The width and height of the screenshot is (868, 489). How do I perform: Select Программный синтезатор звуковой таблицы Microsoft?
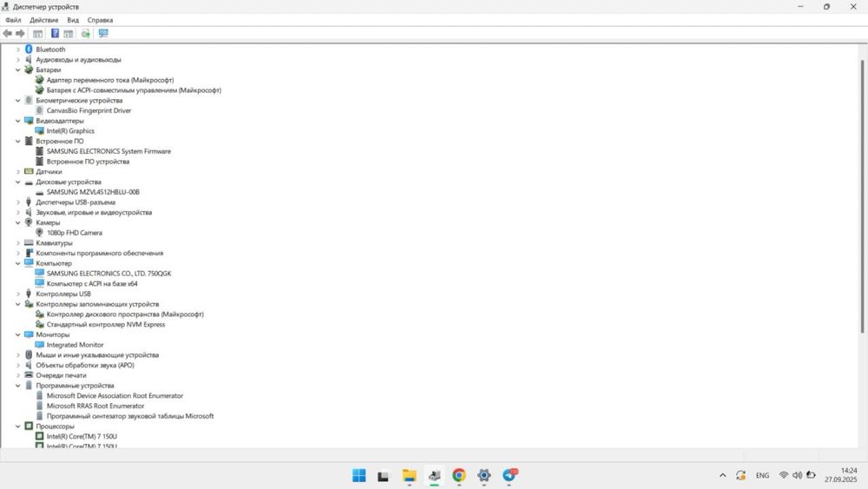click(130, 416)
